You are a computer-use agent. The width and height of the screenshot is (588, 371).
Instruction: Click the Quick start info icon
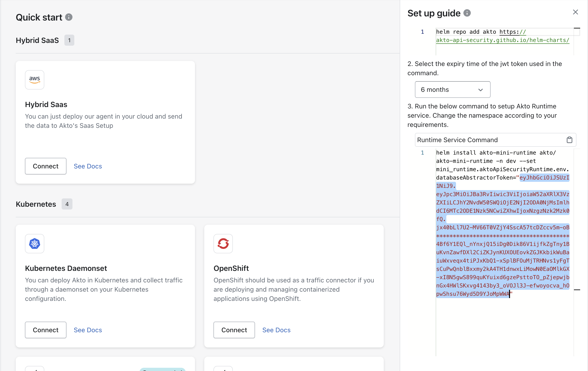(69, 17)
